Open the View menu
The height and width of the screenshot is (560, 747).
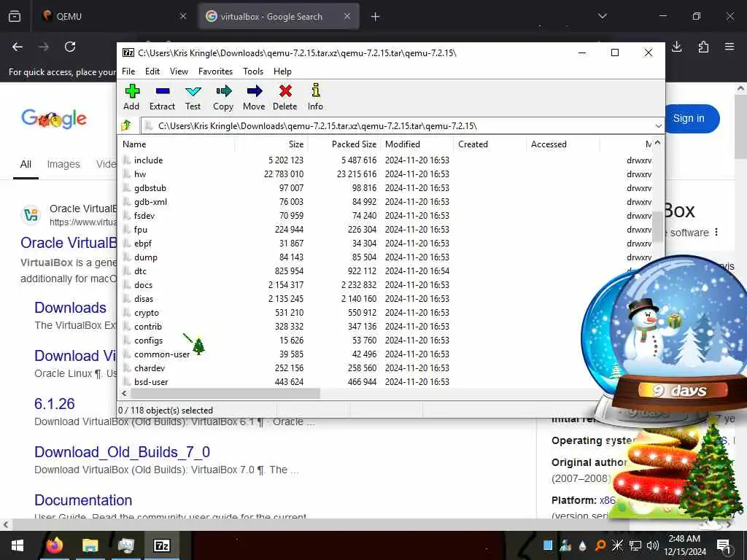(179, 71)
